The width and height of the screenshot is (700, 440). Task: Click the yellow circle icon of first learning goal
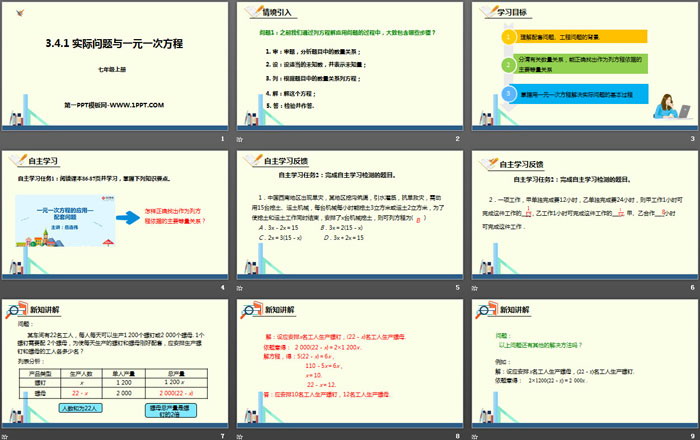[504, 39]
